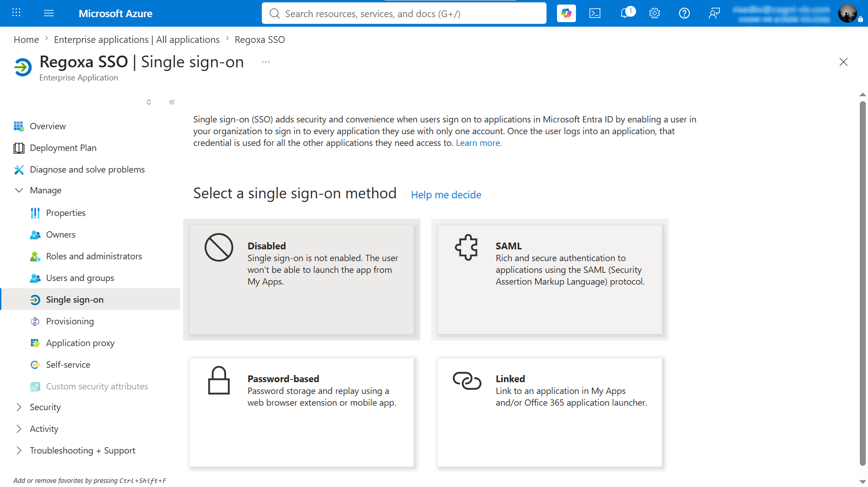
Task: Click the Disabled method circle-slash icon
Action: click(219, 248)
